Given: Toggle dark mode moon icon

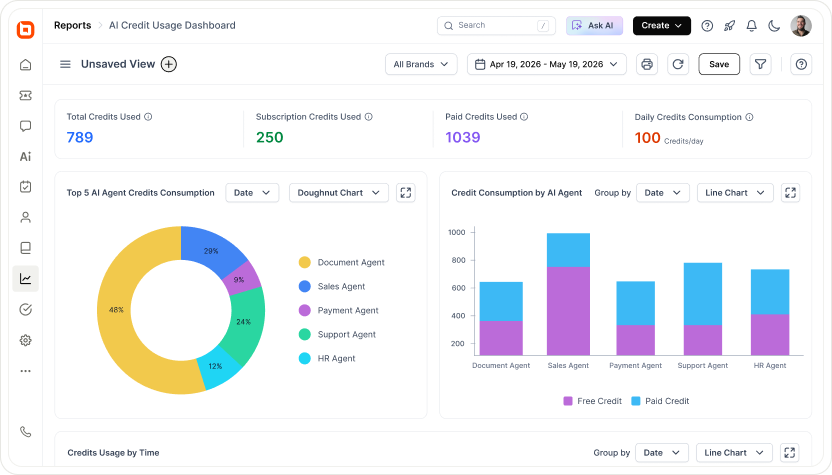Looking at the screenshot, I should point(774,25).
